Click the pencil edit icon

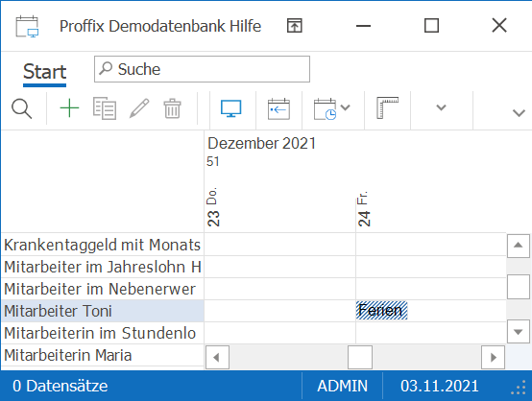[139, 108]
